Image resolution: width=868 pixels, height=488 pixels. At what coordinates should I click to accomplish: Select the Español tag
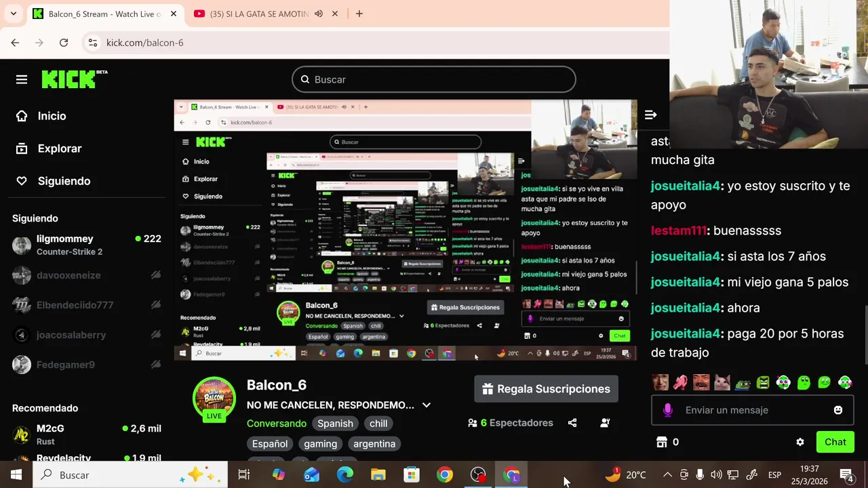click(270, 444)
